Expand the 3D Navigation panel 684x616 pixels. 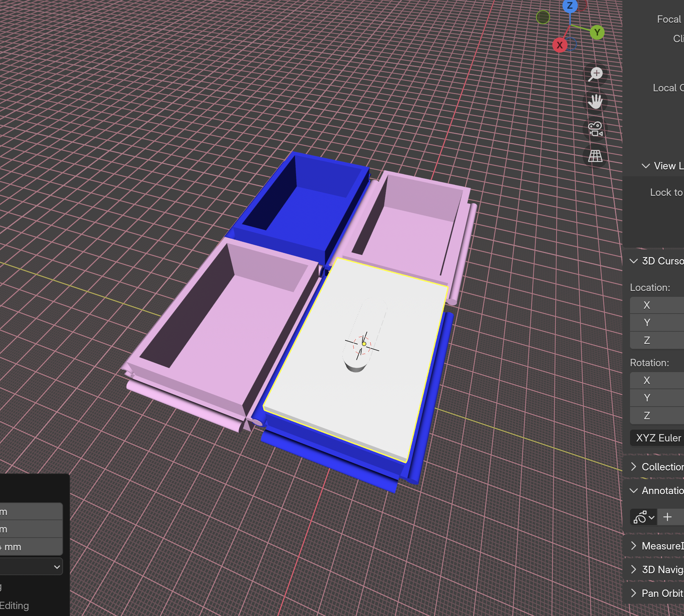point(634,569)
